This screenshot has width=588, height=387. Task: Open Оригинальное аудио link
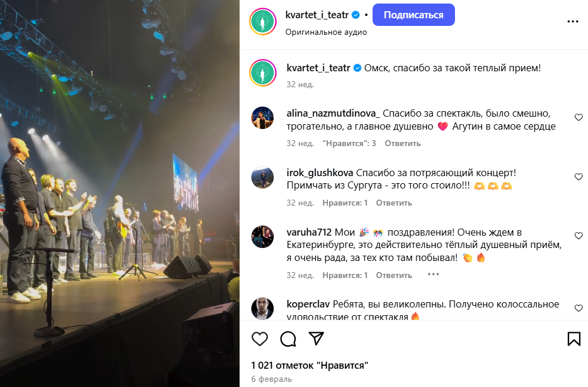coord(326,32)
